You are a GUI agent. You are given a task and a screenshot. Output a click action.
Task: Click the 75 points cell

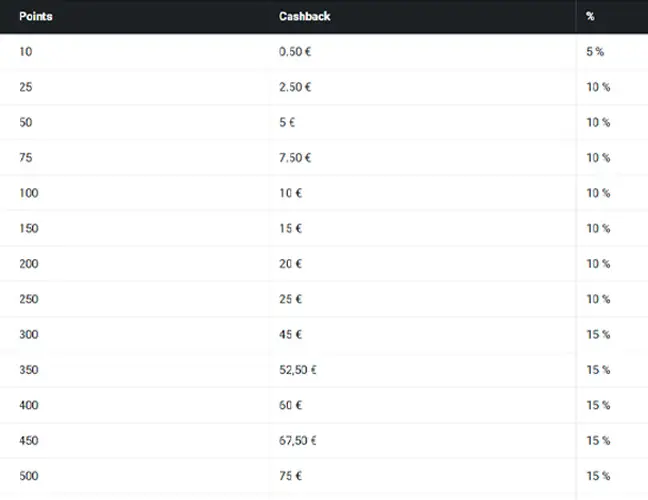coord(26,158)
